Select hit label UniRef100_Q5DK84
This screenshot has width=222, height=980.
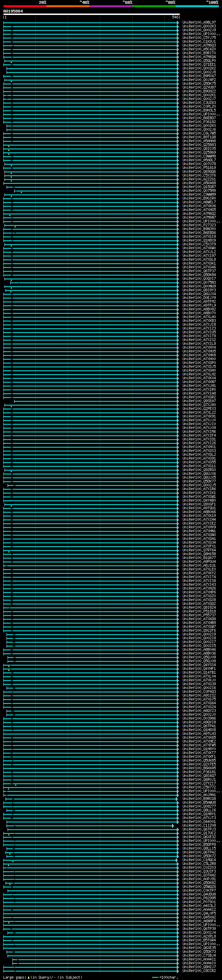pyautogui.click(x=199, y=275)
